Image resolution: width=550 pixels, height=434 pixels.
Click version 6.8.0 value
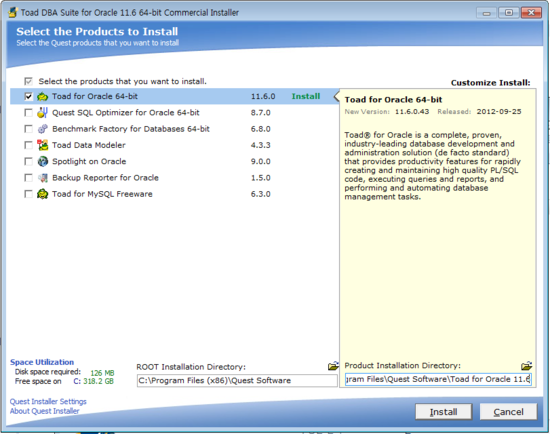[x=261, y=129]
